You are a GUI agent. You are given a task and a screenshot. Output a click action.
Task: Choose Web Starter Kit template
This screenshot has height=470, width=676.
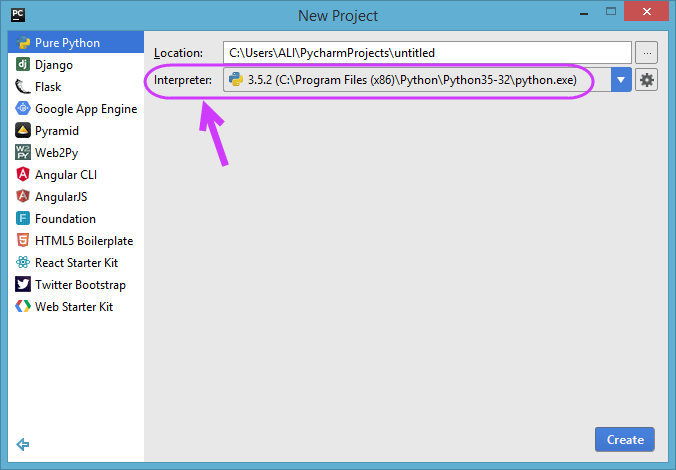pyautogui.click(x=76, y=307)
